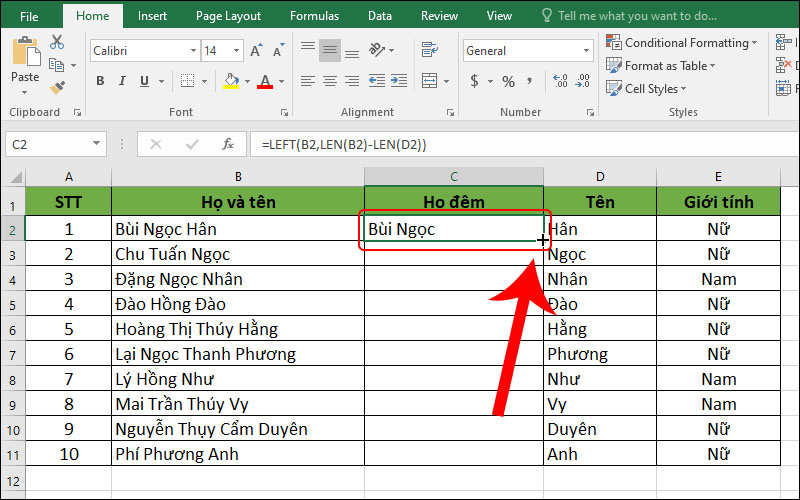The height and width of the screenshot is (500, 800).
Task: Open Cell Styles menu
Action: [646, 89]
